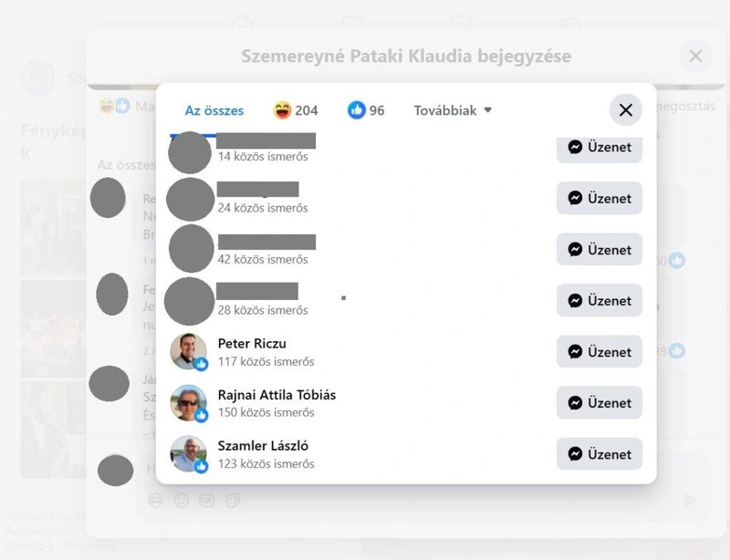Message the person with 24 közös ismerős
730x560 pixels.
[600, 198]
